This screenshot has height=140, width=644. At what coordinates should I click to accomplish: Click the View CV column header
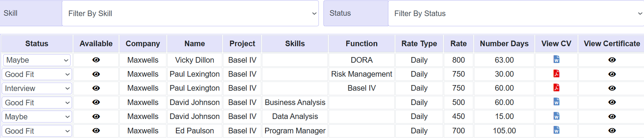coord(556,44)
